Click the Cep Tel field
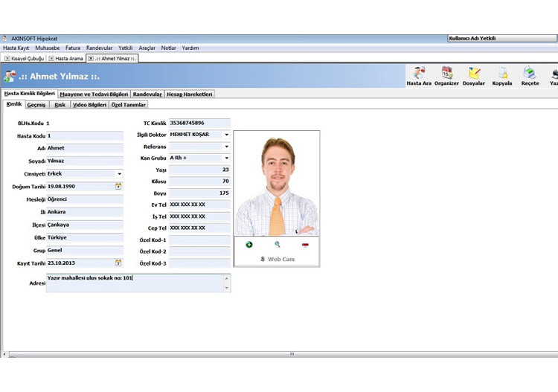 (199, 228)
